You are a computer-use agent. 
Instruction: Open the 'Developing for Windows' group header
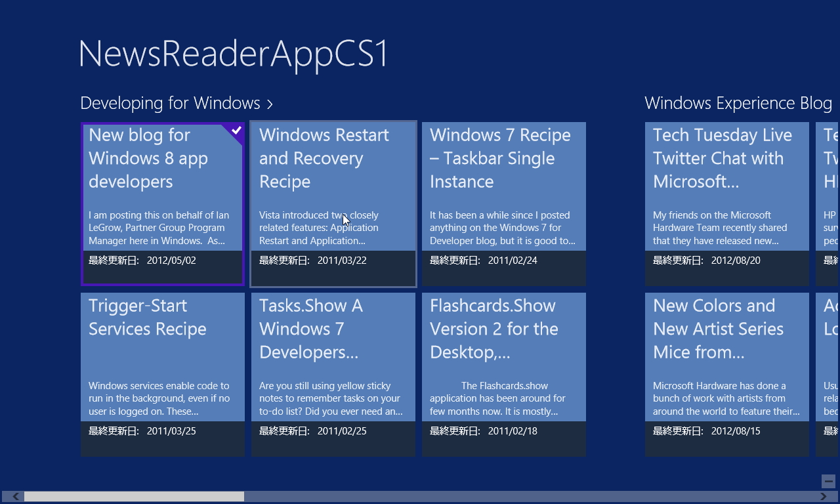(169, 103)
